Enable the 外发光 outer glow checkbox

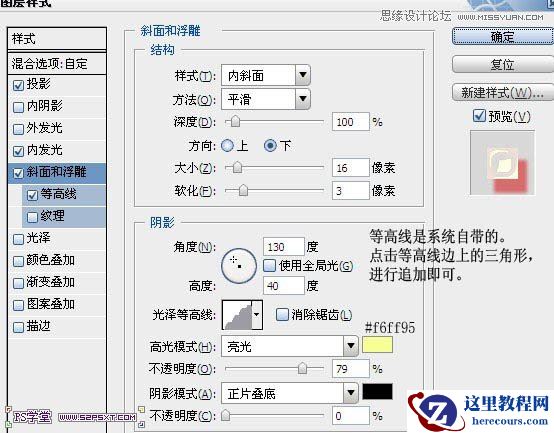tap(18, 129)
